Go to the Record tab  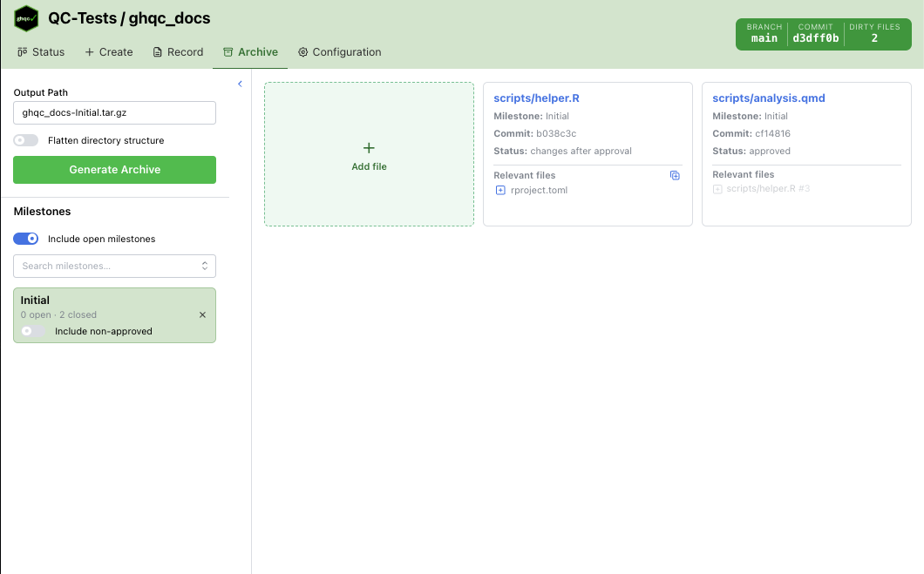(178, 52)
